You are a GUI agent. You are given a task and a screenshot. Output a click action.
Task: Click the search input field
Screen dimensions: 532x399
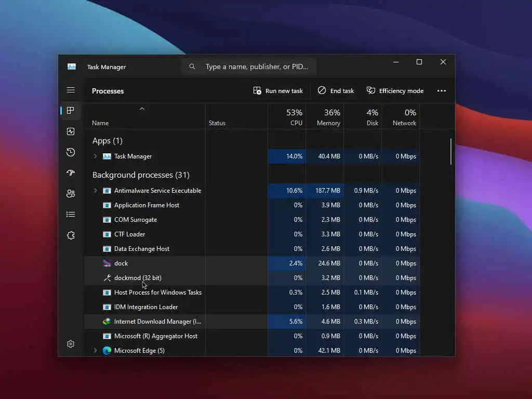click(x=249, y=66)
